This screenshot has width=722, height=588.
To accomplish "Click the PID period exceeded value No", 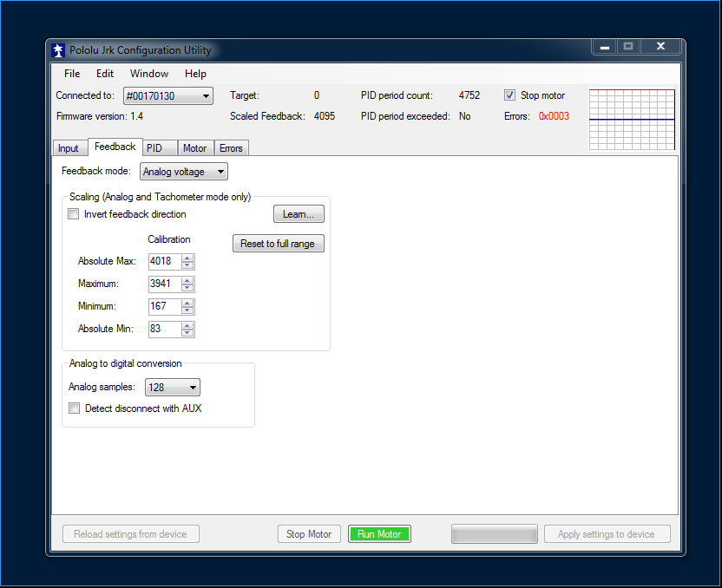I will [x=464, y=116].
